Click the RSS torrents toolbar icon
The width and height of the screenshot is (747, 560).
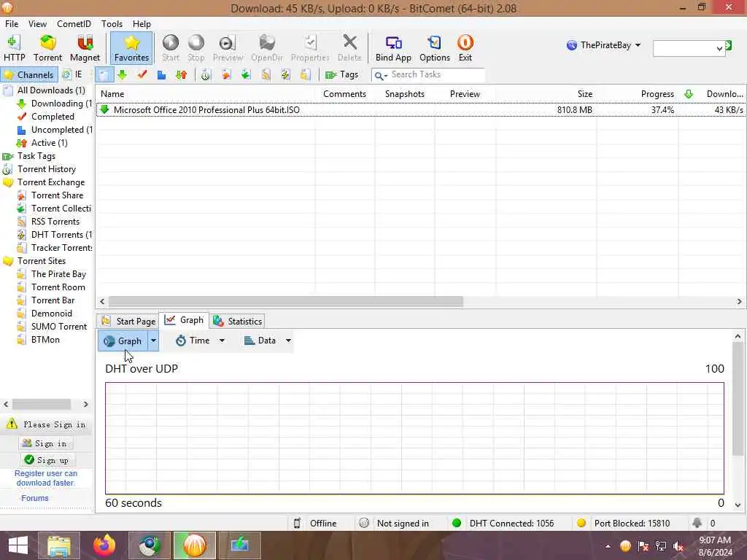(x=266, y=75)
